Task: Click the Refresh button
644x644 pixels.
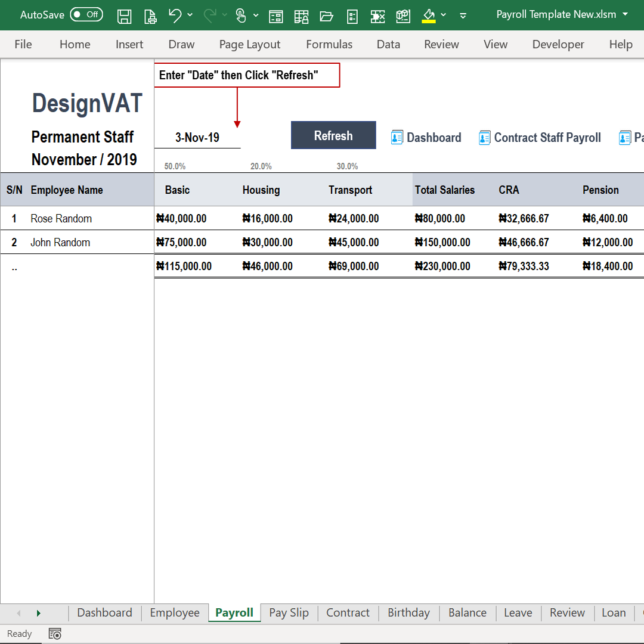Action: coord(333,135)
